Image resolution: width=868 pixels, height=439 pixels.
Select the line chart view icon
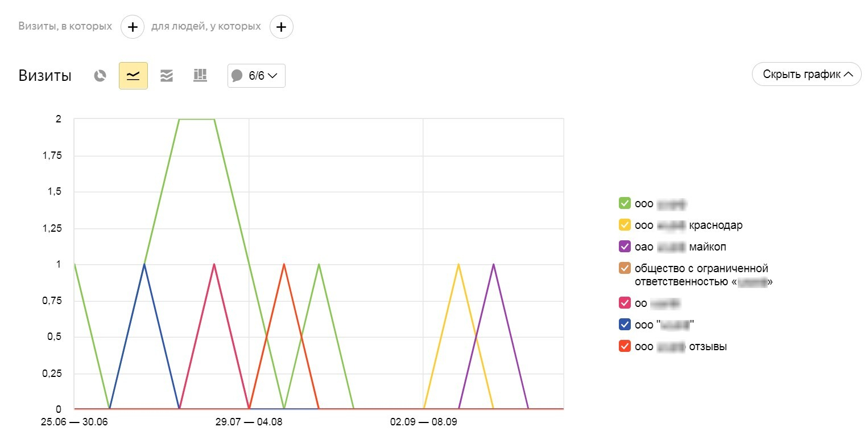[133, 76]
